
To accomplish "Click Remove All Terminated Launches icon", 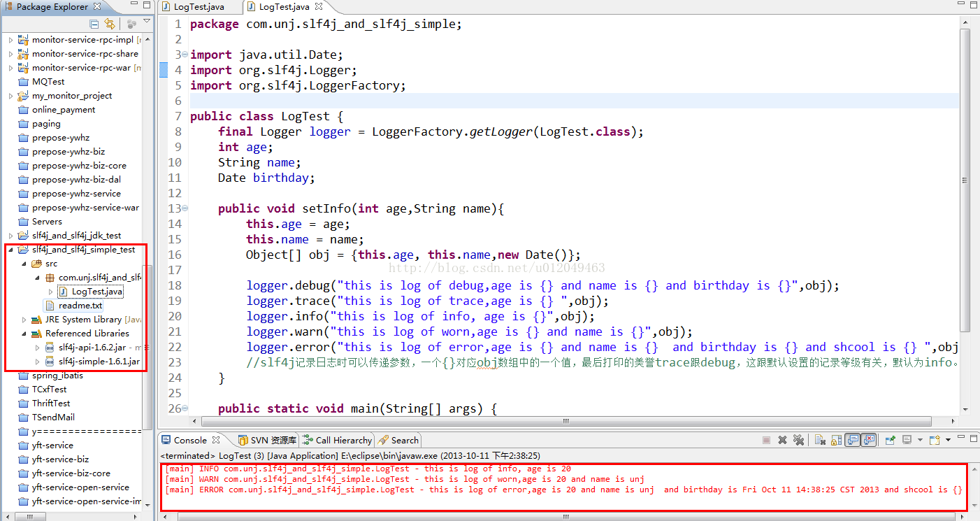I will (798, 440).
